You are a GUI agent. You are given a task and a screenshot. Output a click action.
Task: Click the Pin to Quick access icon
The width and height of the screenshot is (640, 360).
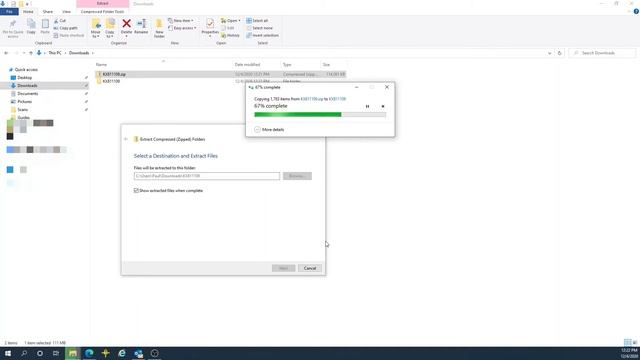(x=13, y=24)
